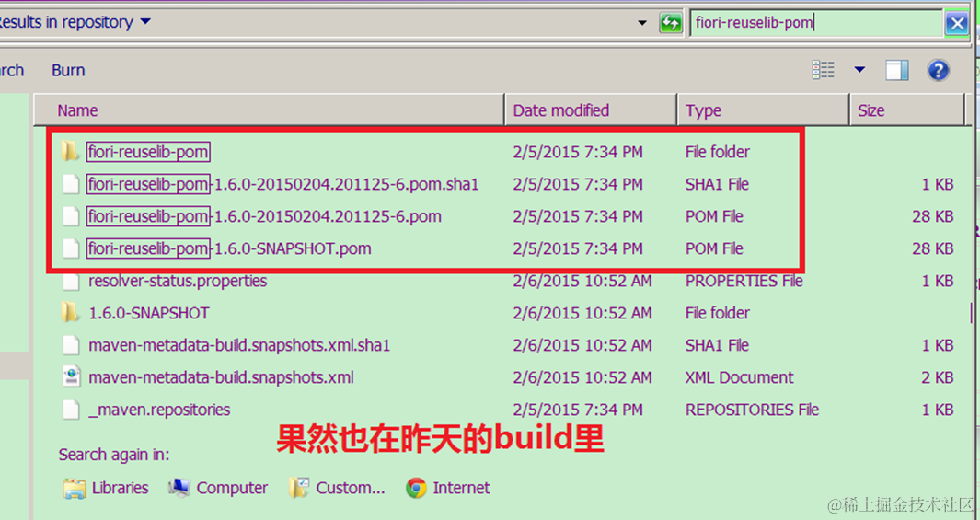Select fiori-reuselib-pom-1.6.0-20150204.201125-6.pom.sha1 file name
Viewport: 980px width, 520px height.
(x=283, y=184)
